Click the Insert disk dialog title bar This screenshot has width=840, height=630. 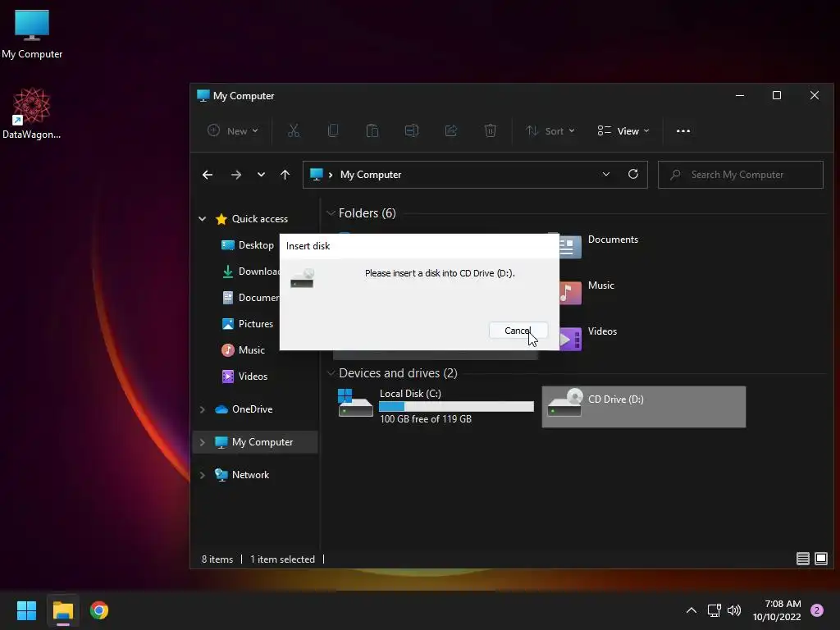pos(419,245)
